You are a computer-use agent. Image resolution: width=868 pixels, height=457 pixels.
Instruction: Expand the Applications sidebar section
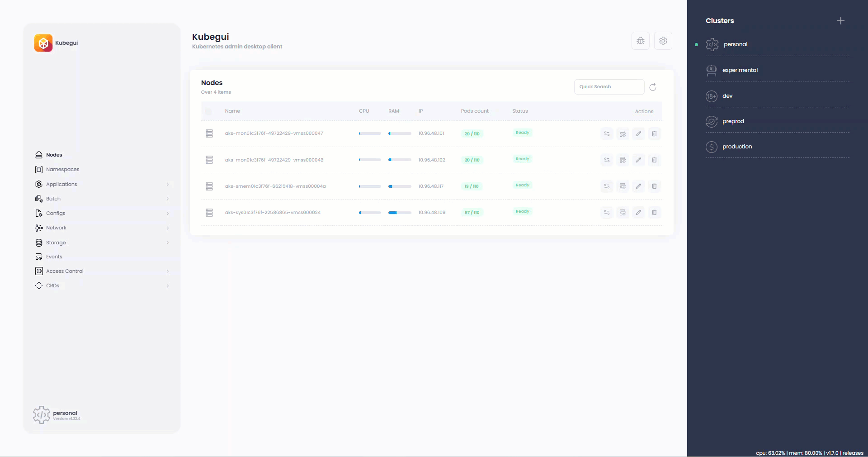[167, 184]
